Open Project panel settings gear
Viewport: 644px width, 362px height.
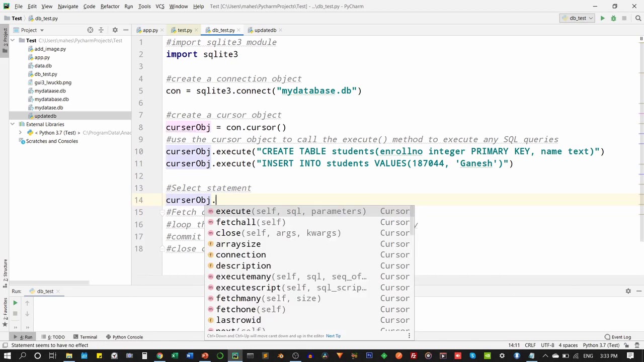tap(115, 30)
